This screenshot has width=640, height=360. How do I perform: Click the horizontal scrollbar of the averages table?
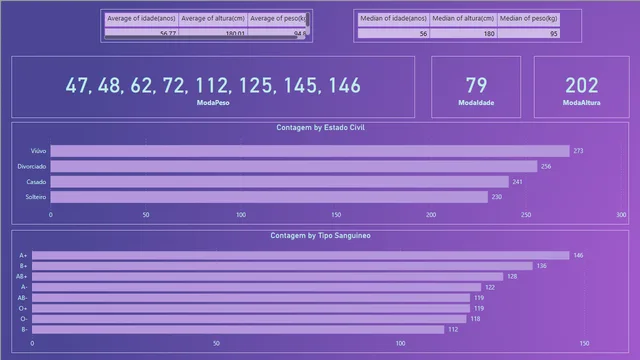201,38
